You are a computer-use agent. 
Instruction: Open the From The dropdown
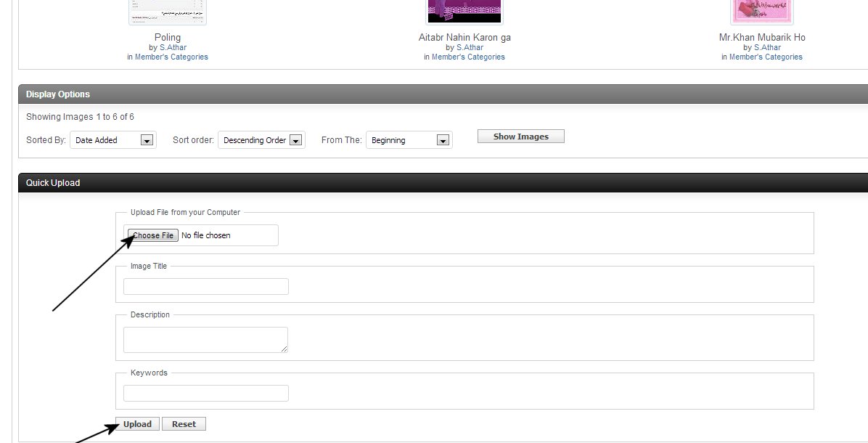409,140
